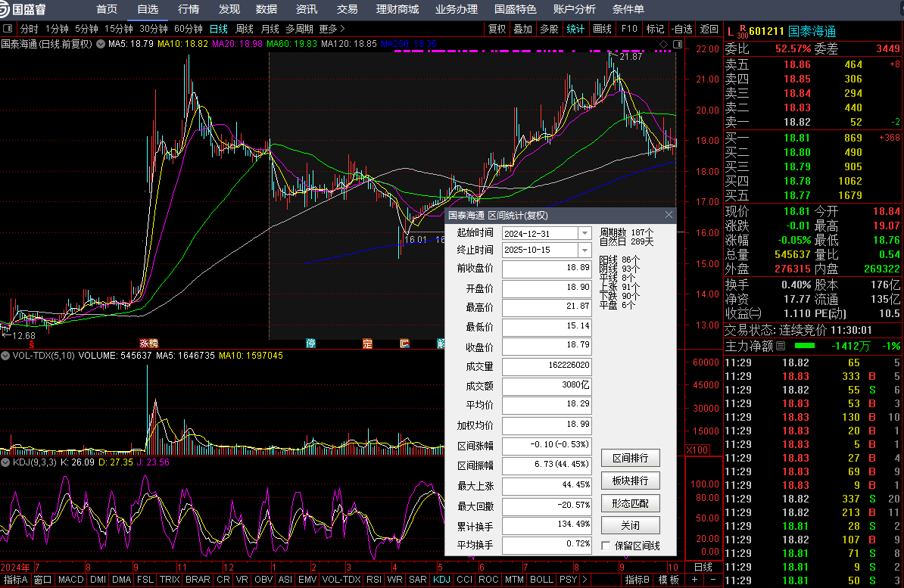Viewport: 904px width, 588px height.
Task: Toggle the 统计 interval statistics tool
Action: 575,29
